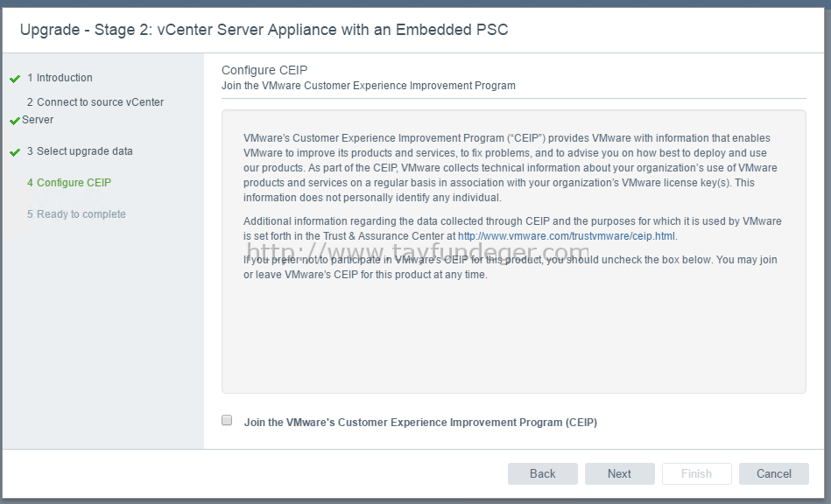
Task: Click the subtitle Join the VMware Customer Experience Improvement Program
Action: 369,86
